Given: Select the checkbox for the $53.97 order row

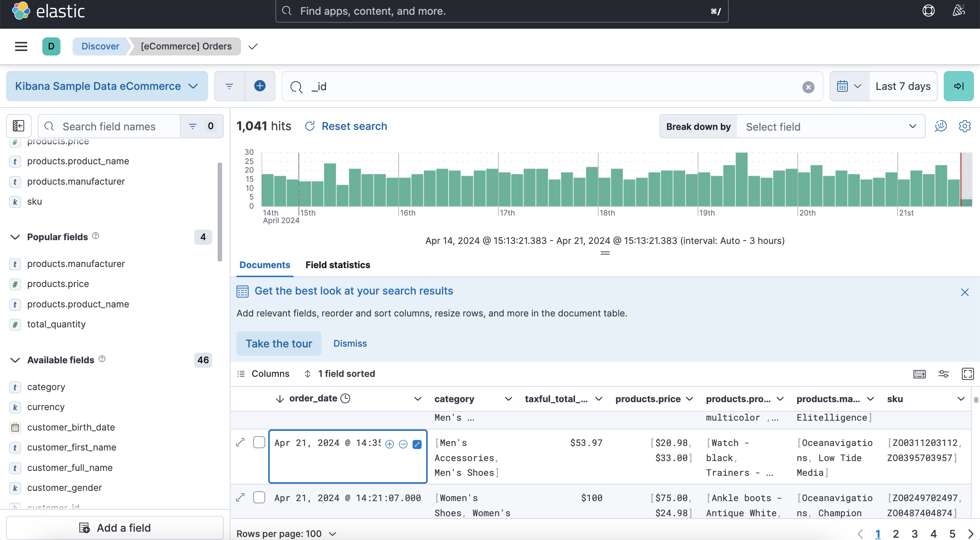Looking at the screenshot, I should click(259, 442).
